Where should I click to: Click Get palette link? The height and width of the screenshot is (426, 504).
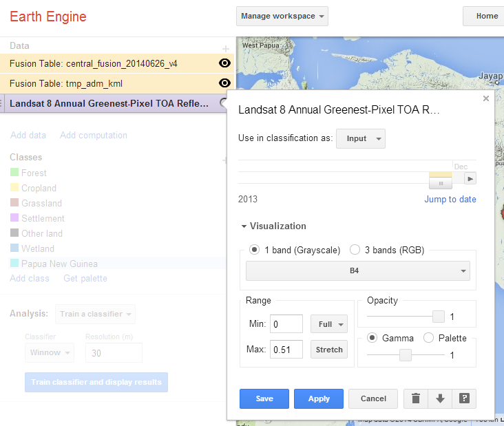(x=85, y=278)
